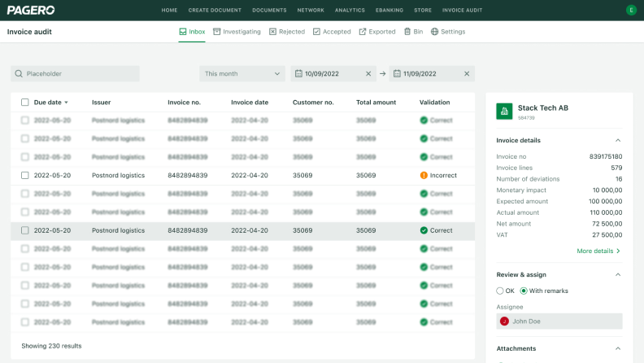
Task: Click the Placeholder search field
Action: coord(75,74)
